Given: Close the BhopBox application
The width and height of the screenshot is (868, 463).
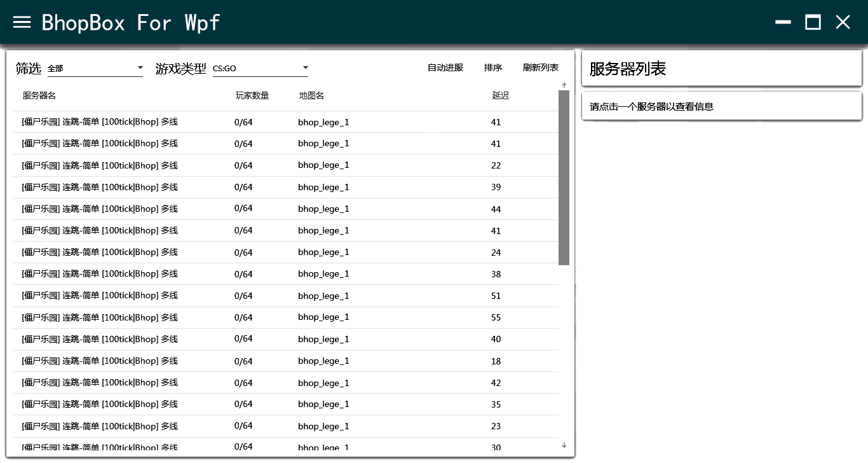Looking at the screenshot, I should pyautogui.click(x=843, y=22).
